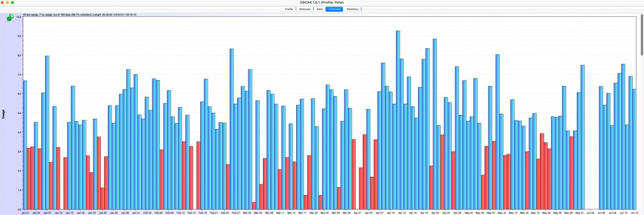
Task: Go to the Daily tab
Action: pyautogui.click(x=319, y=9)
